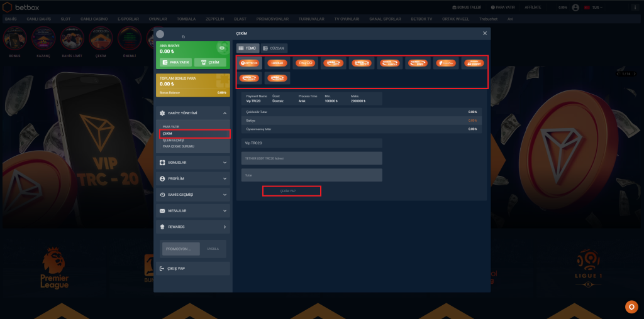Viewport: 644px width, 319px height.
Task: Toggle main balance visibility eye icon
Action: coord(222,48)
